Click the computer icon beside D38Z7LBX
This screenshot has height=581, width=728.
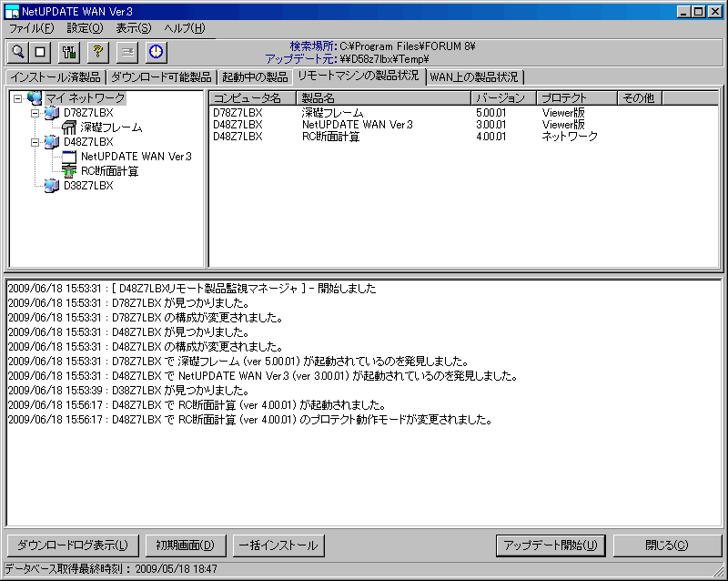click(52, 186)
